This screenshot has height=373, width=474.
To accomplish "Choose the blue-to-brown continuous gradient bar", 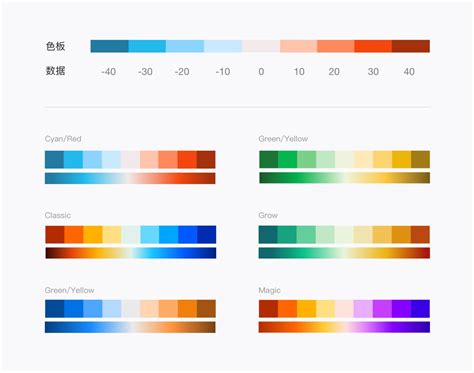I will [130, 327].
